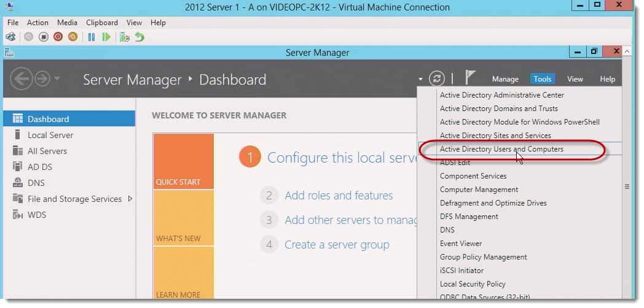Click the orange Save state icon

click(x=73, y=37)
